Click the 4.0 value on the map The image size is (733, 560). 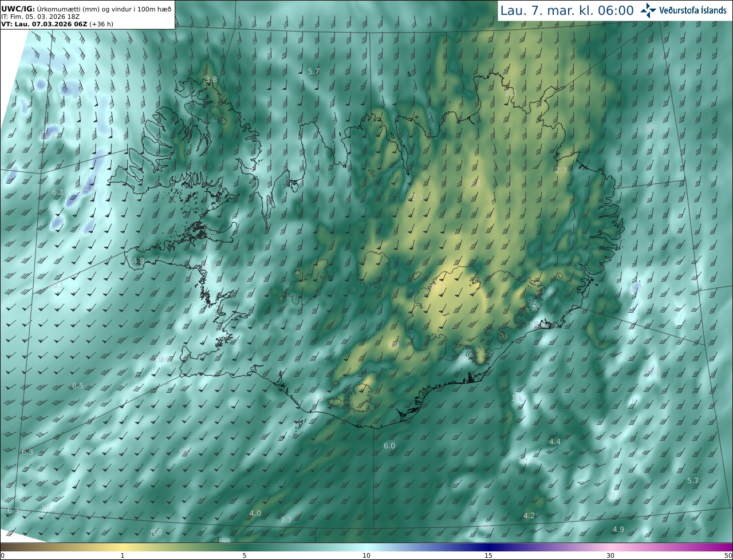point(255,513)
